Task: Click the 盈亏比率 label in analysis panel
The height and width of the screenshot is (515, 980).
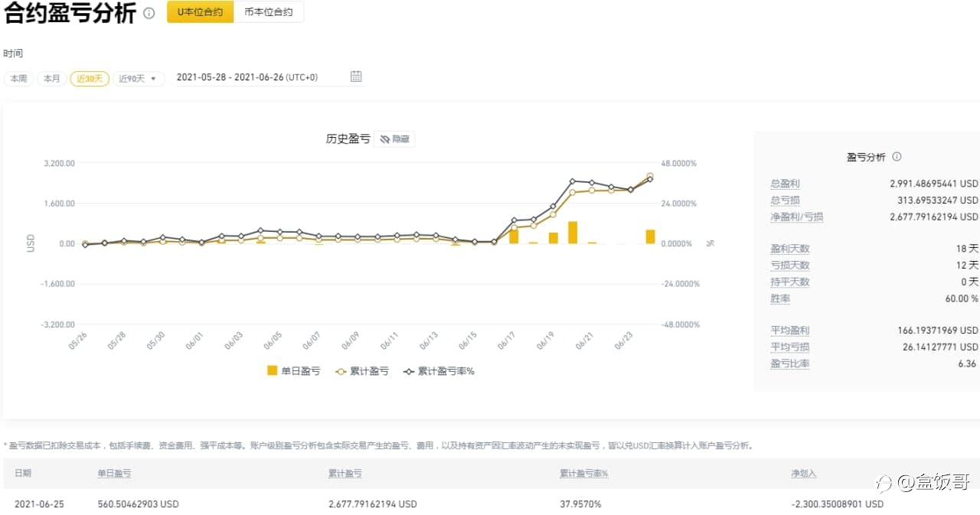Action: pos(789,364)
